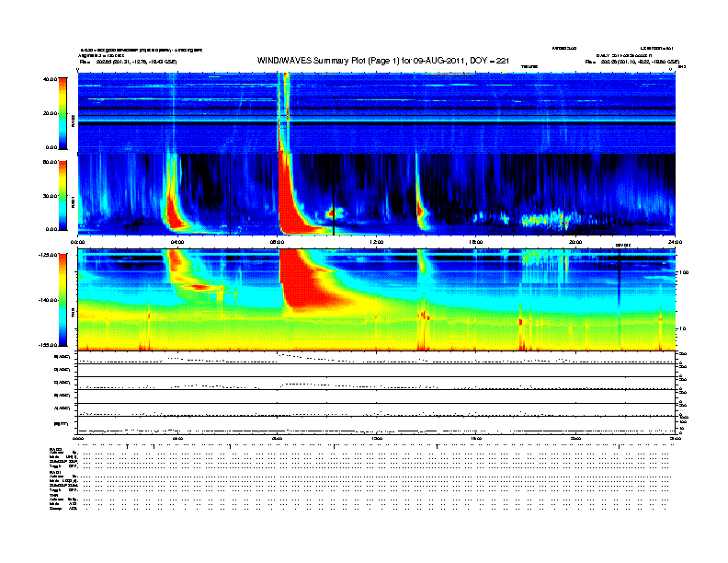Viewport: 728px width, 563px height.
Task: Click the 04:00 tick below RAD1 spectrogram
Action: tap(177, 242)
